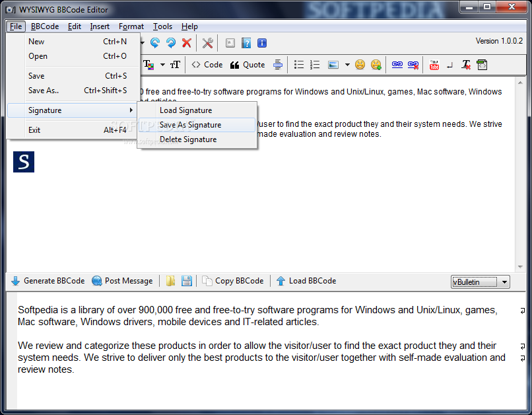Click the Version 1.0.0.2 label
Image resolution: width=532 pixels, height=415 pixels.
pos(499,41)
